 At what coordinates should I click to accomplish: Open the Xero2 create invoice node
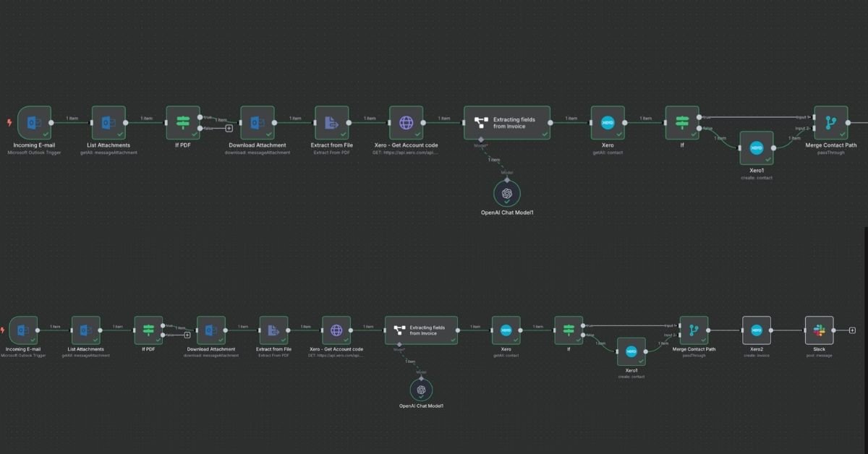(757, 330)
